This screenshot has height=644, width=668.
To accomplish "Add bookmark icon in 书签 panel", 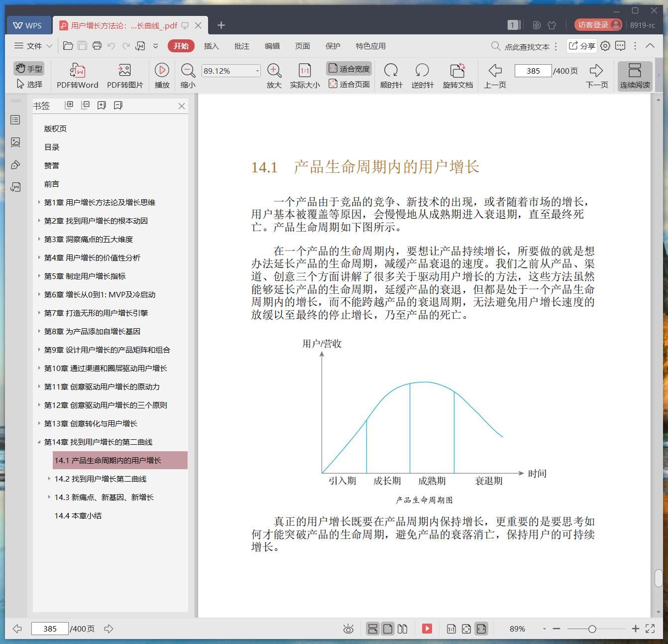I will [x=102, y=105].
